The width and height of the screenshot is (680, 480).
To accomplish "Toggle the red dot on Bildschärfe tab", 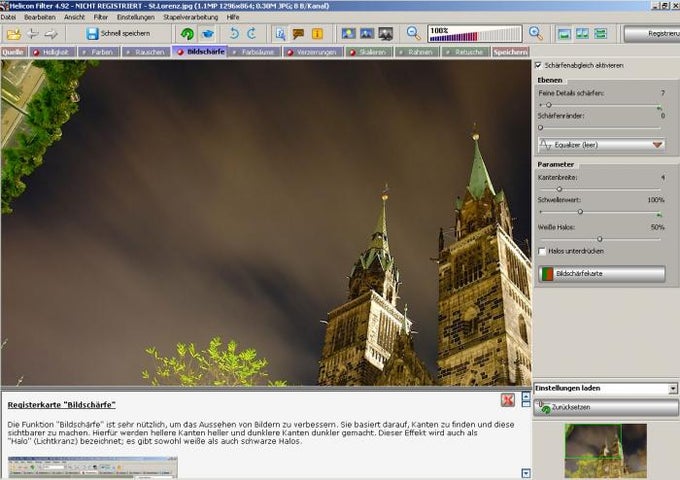I will (180, 52).
